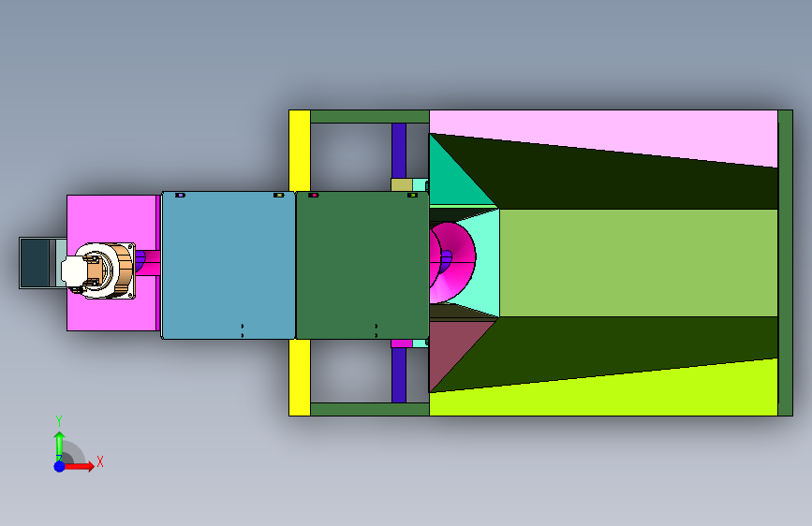Select the maroon triangular panel
Image resolution: width=812 pixels, height=526 pixels.
click(x=450, y=348)
